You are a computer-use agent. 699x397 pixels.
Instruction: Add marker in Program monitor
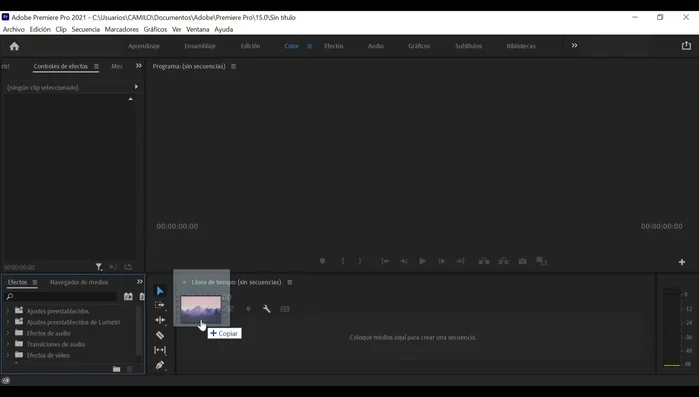[322, 261]
